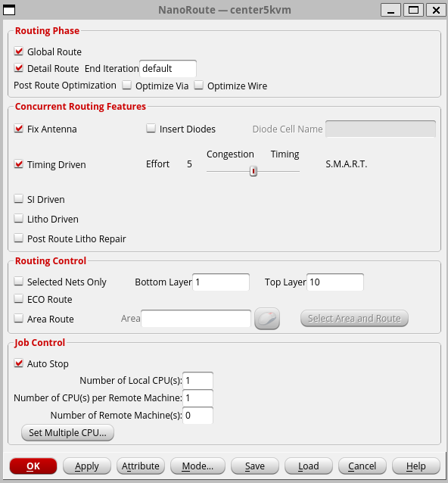Select the Number of Local CPU(s) field
The image size is (448, 483).
(198, 381)
